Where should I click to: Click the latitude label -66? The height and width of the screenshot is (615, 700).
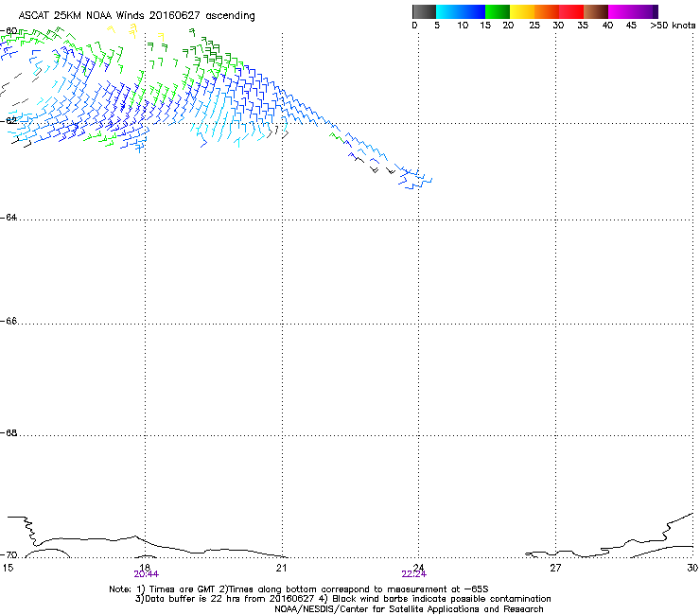pos(9,322)
